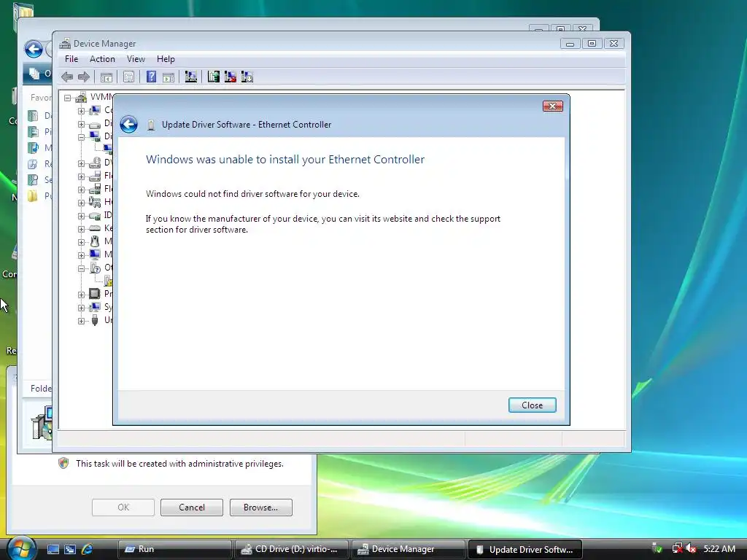Click Scan for hardware changes toolbar icon
The image size is (747, 560).
[x=191, y=77]
